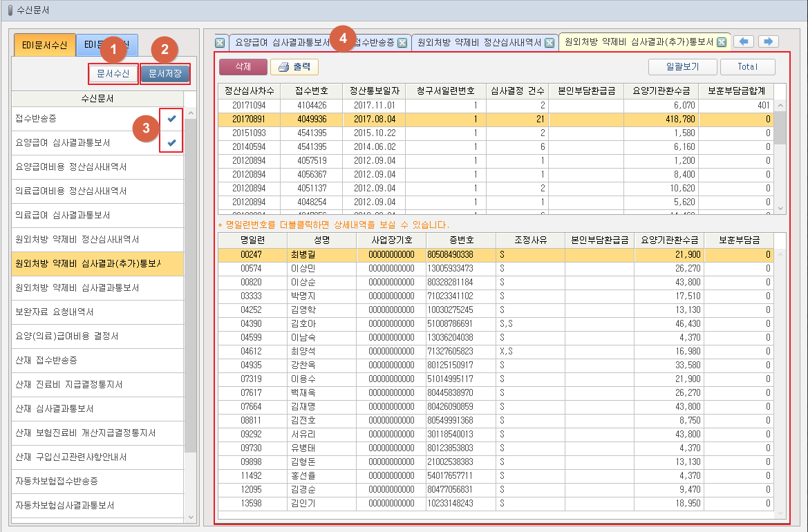The image size is (808, 532).
Task: Click the 출력 print button with printer icon
Action: coord(294,67)
